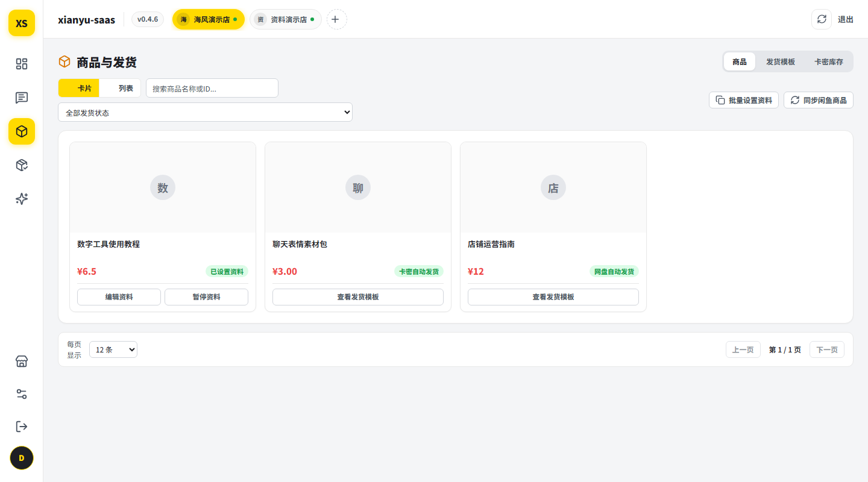Image resolution: width=868 pixels, height=482 pixels.
Task: Open the store icon in sidebar
Action: (22, 361)
